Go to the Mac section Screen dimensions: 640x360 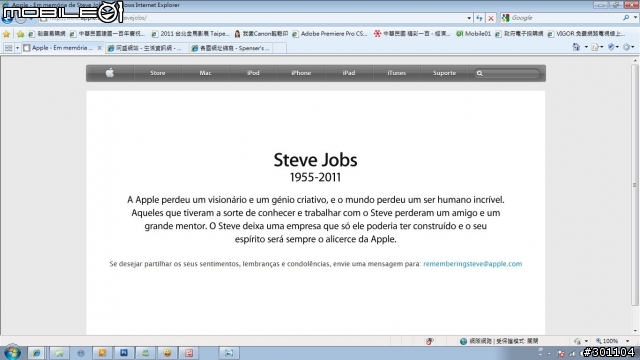point(205,73)
